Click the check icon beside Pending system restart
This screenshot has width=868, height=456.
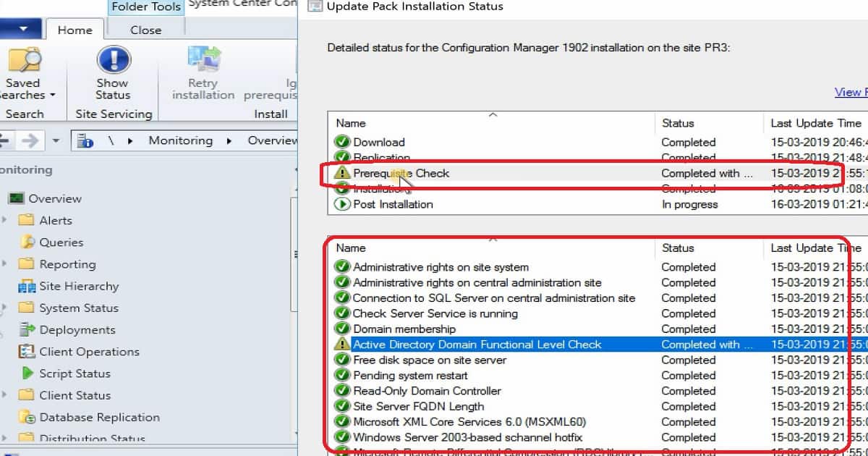[x=342, y=376]
